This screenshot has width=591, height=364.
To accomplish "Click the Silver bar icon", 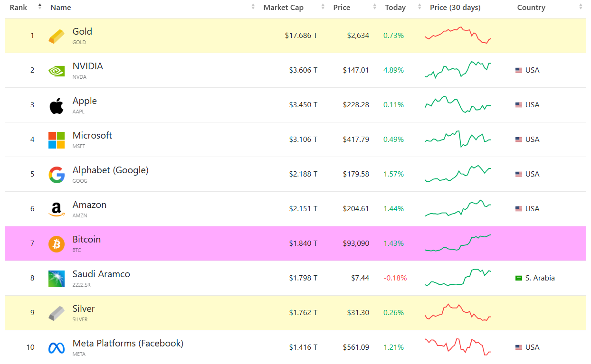I will click(x=56, y=313).
